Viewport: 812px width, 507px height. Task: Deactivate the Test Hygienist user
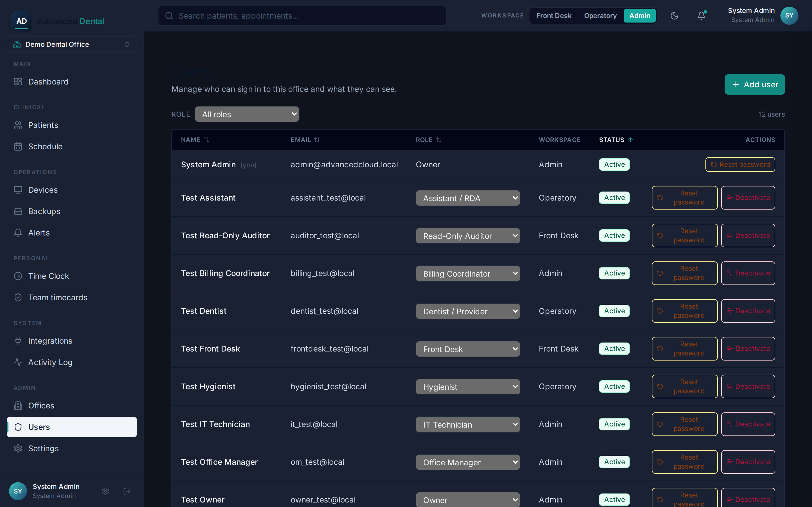coord(748,386)
